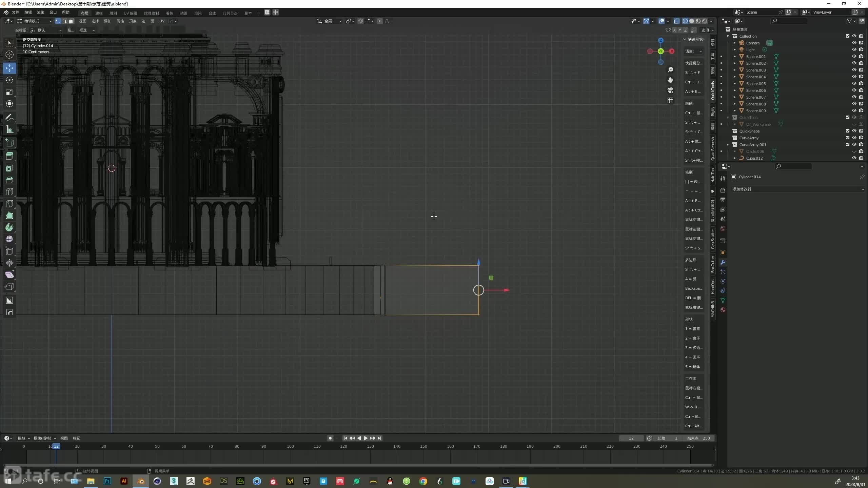Open transform orientation Global dropdown
Image resolution: width=868 pixels, height=488 pixels.
pos(330,21)
